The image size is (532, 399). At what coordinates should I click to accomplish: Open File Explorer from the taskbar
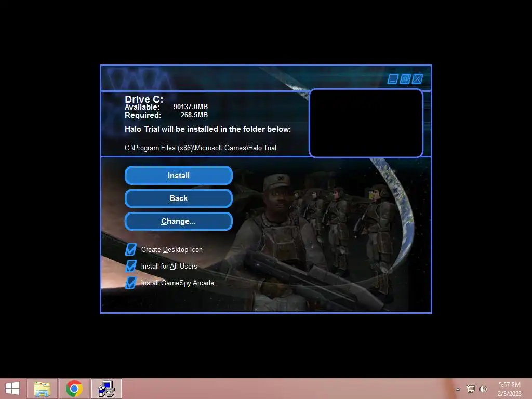coord(42,389)
